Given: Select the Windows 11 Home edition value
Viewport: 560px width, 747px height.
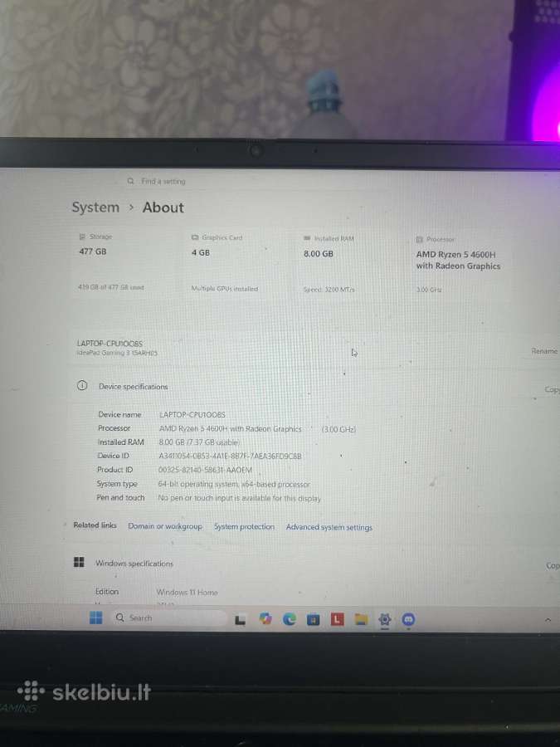Looking at the screenshot, I should (x=187, y=592).
